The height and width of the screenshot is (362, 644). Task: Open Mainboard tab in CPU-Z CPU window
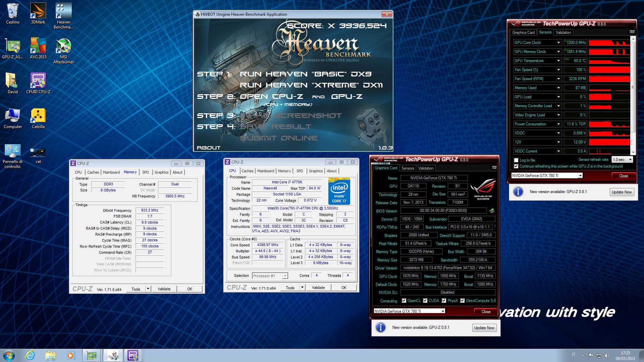click(x=266, y=171)
